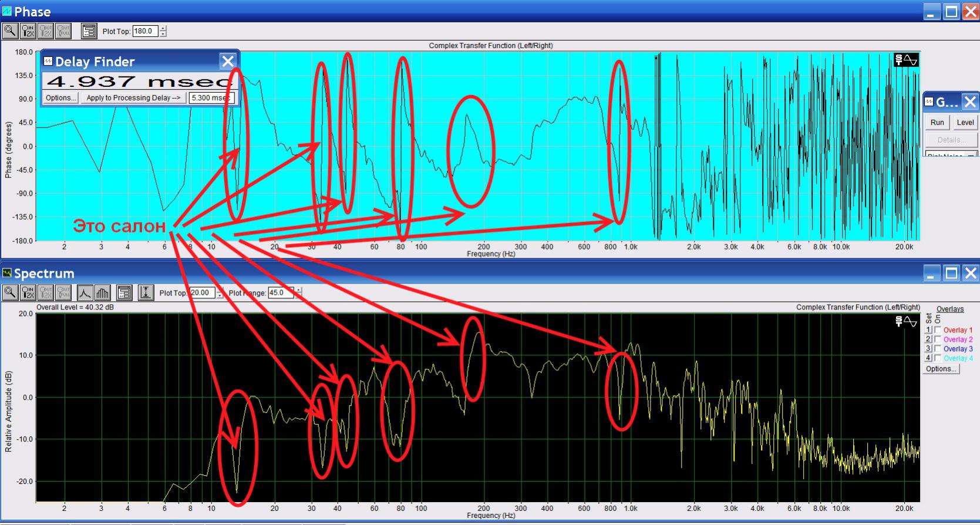Screen dimensions: 980x525
Task: Open the Pink Noise signal type dropdown
Action: (972, 155)
